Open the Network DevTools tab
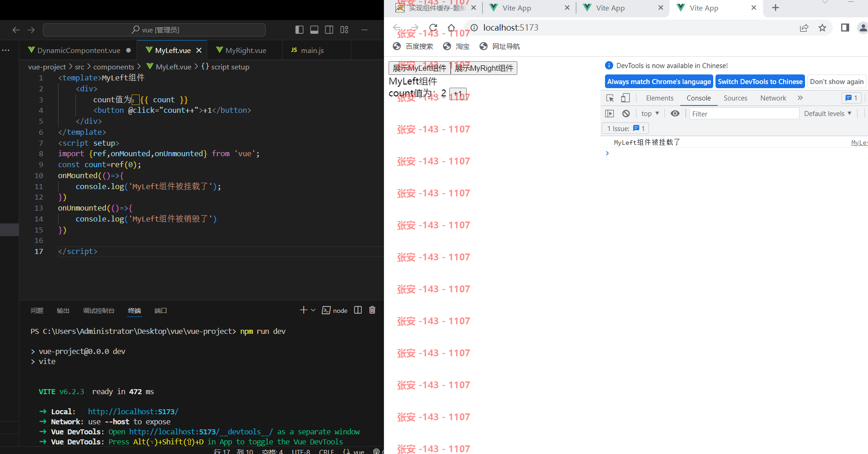This screenshot has width=868, height=454. pos(773,98)
